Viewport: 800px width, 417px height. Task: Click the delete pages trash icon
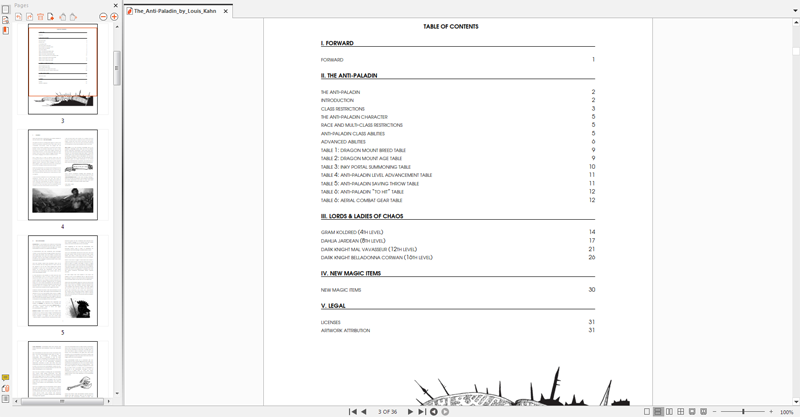click(40, 17)
